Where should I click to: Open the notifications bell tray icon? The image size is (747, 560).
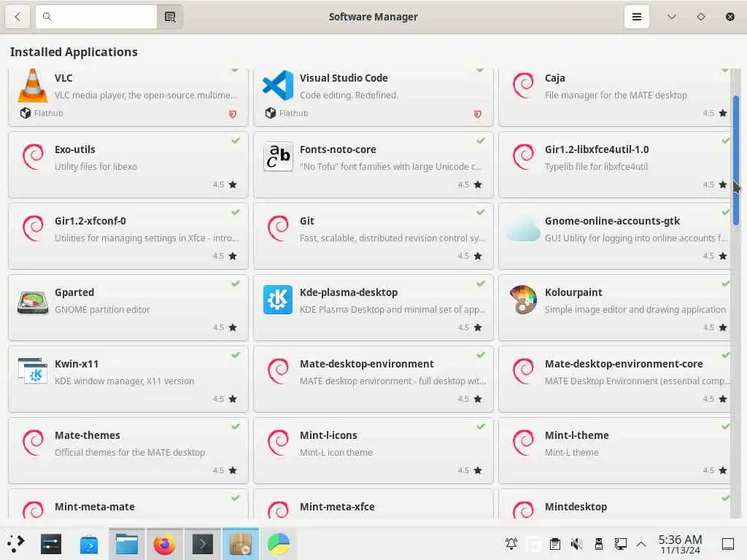(511, 544)
